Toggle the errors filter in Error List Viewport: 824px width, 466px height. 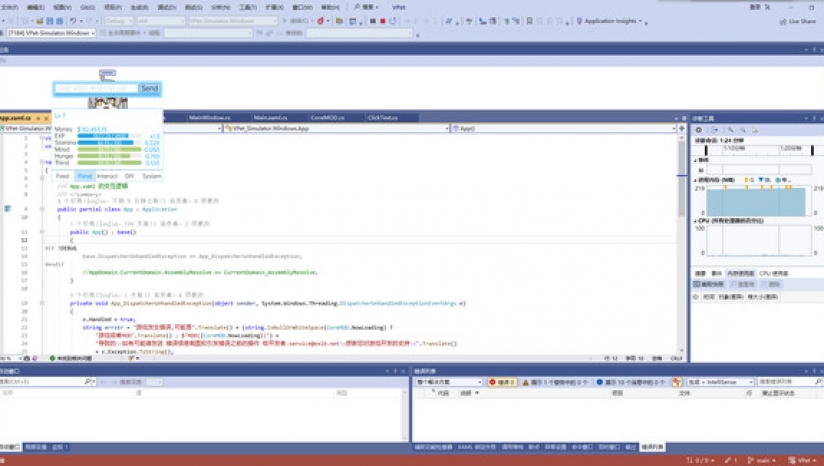502,382
